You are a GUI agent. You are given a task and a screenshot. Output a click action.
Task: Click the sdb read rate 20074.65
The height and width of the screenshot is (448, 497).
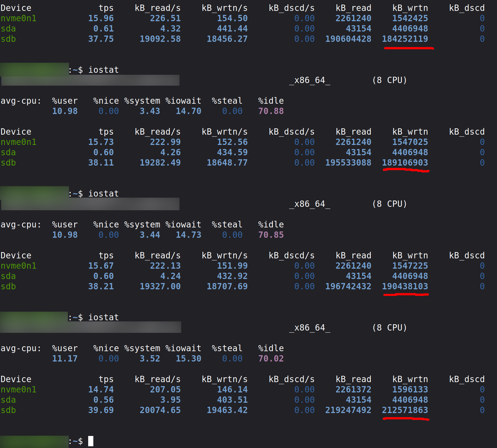(160, 410)
